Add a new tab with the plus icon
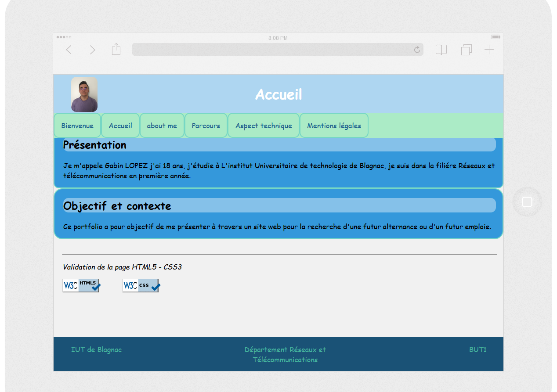This screenshot has width=557, height=392. pos(489,50)
